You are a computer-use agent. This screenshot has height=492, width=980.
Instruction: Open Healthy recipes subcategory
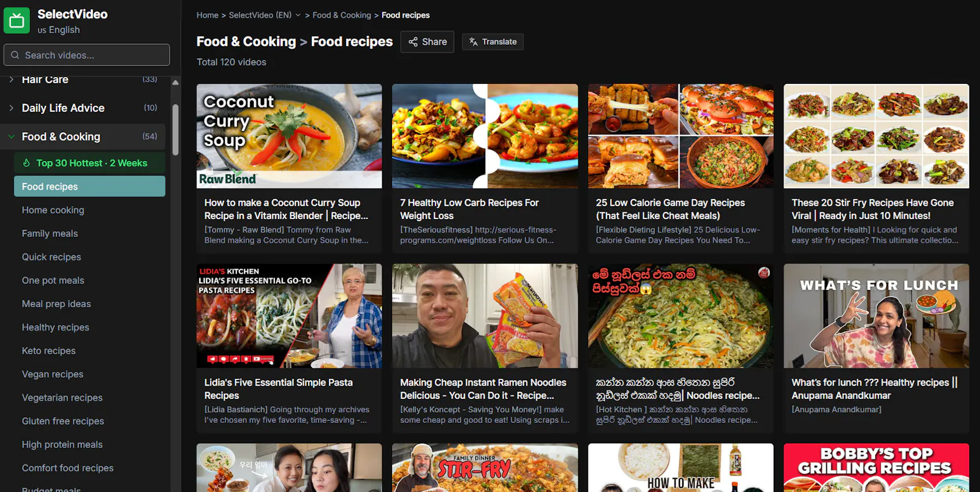coord(56,327)
